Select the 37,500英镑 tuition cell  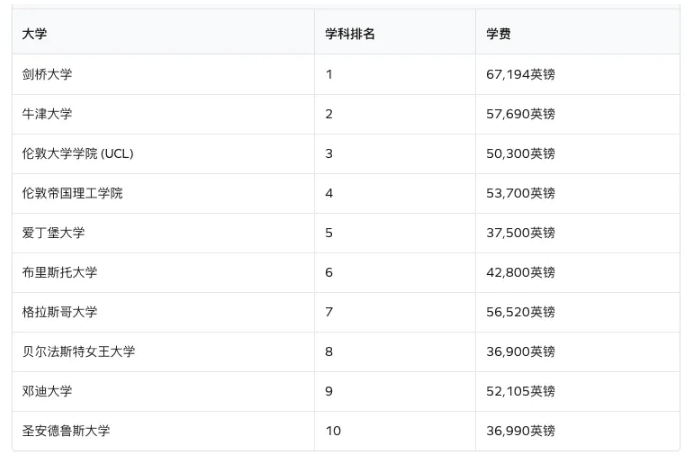[x=520, y=233]
